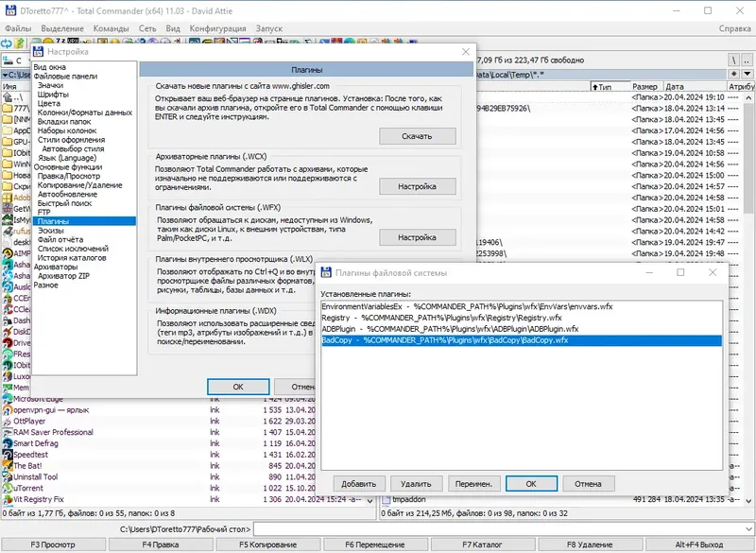
Task: Open directory hotlist with the '*' button
Action: click(x=733, y=75)
